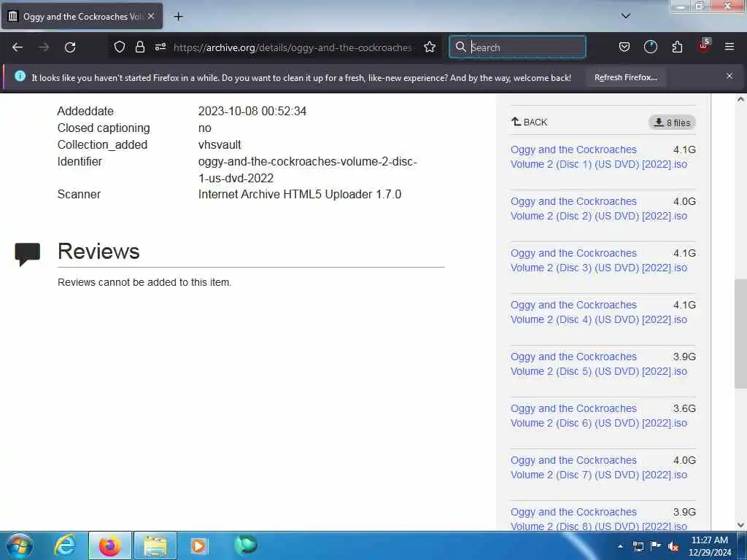Open the Extensions puzzle-piece icon
The height and width of the screenshot is (560, 747).
click(677, 47)
